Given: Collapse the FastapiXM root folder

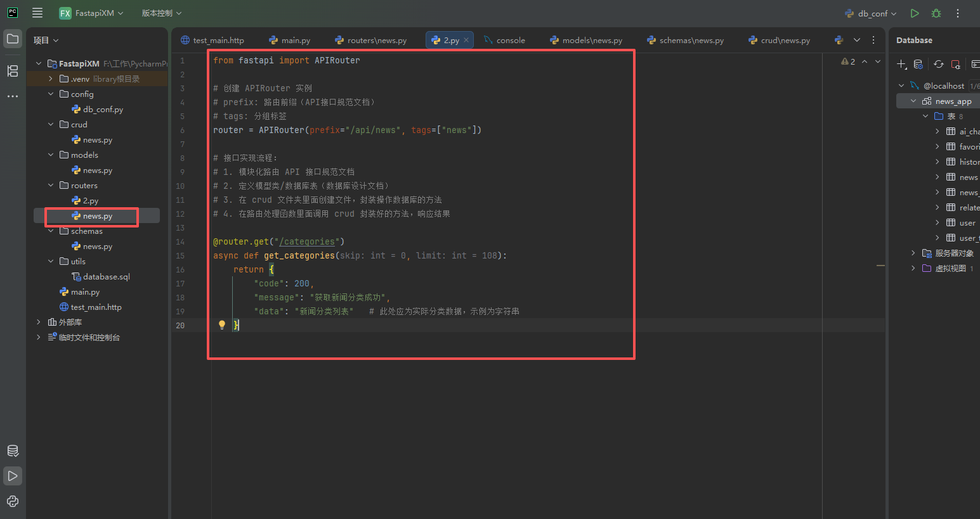Looking at the screenshot, I should pyautogui.click(x=39, y=63).
